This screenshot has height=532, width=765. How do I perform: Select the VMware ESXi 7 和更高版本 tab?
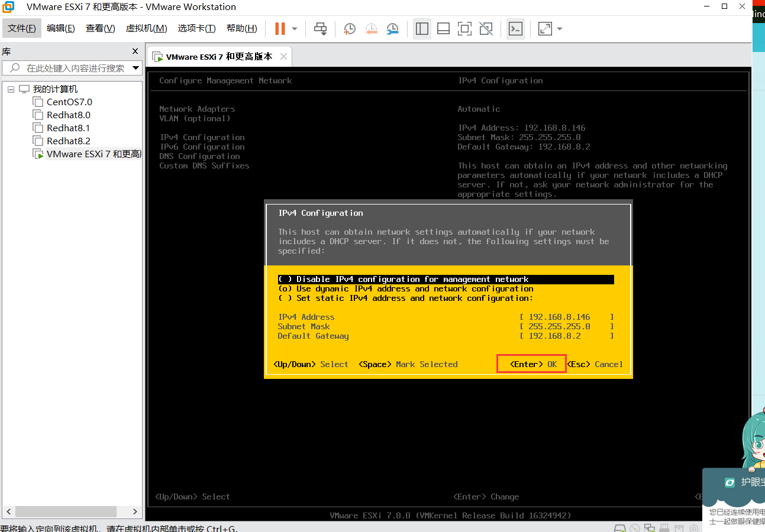pos(220,57)
